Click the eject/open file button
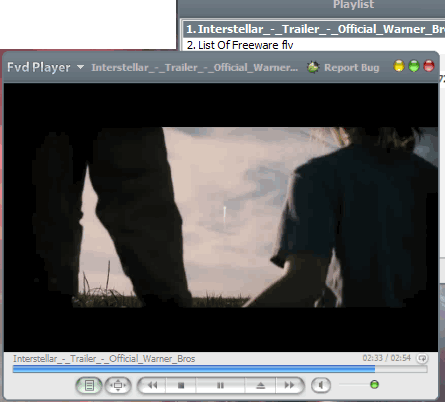 (260, 385)
